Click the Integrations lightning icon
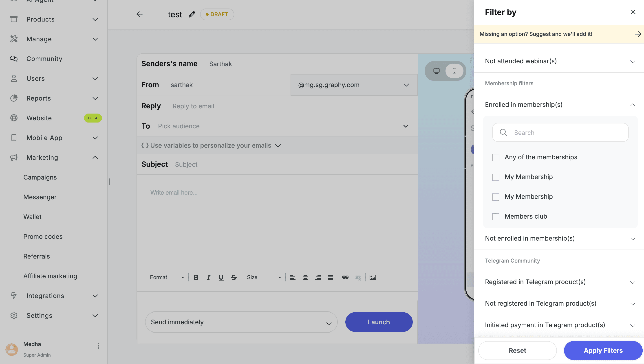The width and height of the screenshot is (644, 364). [x=14, y=296]
